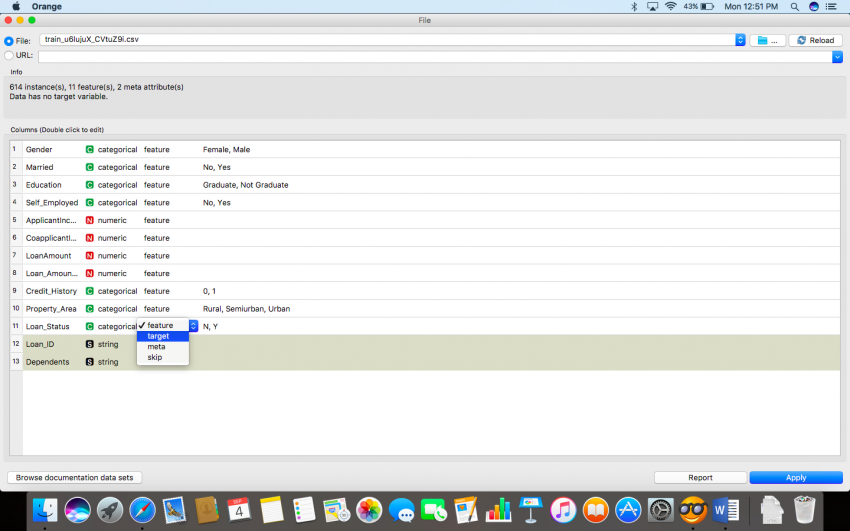This screenshot has height=531, width=850.
Task: Open the URL dropdown arrow
Action: (x=836, y=57)
